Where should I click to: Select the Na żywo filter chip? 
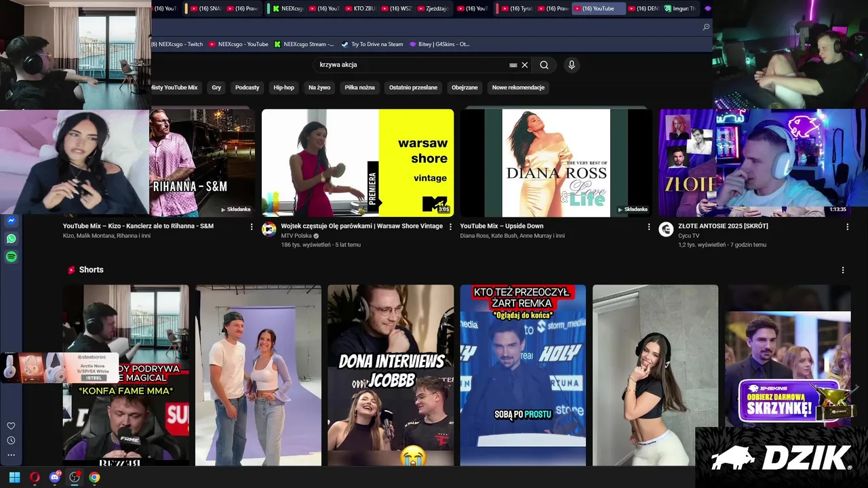319,87
